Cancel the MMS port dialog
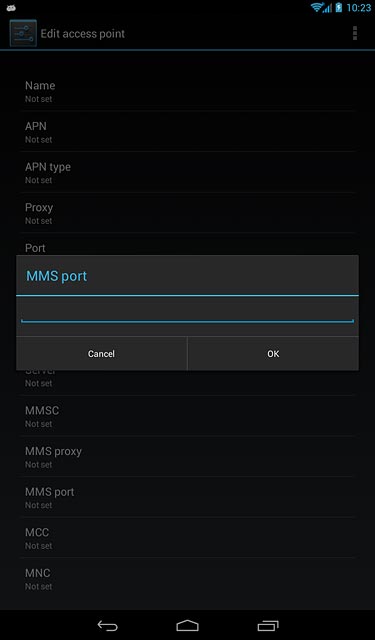 click(x=101, y=353)
